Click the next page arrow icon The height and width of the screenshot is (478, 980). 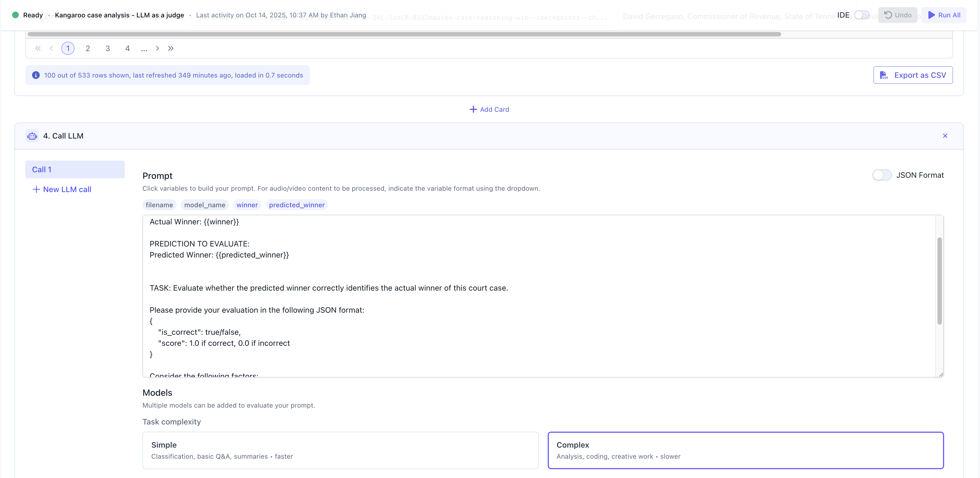pos(158,48)
